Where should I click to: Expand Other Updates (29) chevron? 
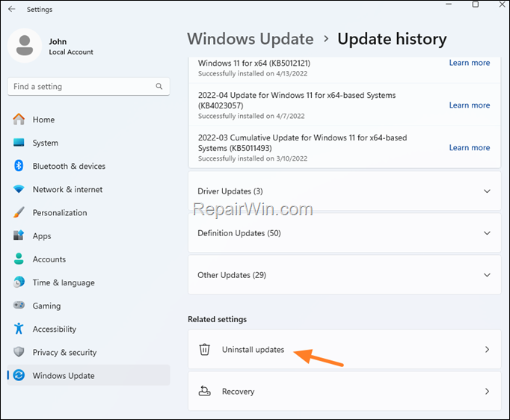pyautogui.click(x=487, y=275)
